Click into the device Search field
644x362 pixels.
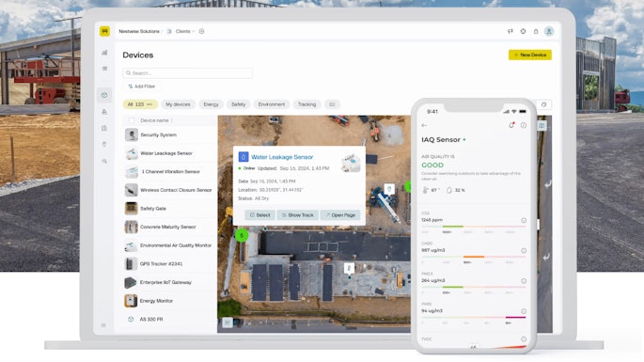(188, 73)
